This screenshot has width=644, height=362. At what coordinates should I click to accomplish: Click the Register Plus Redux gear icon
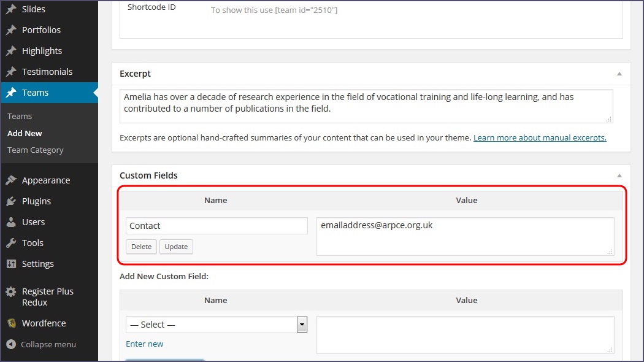click(11, 292)
